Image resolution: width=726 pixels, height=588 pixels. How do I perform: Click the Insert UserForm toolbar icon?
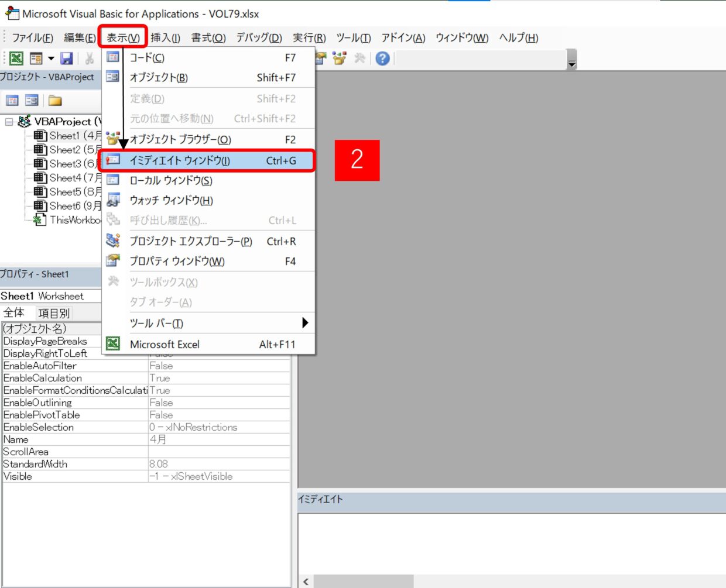(x=36, y=58)
